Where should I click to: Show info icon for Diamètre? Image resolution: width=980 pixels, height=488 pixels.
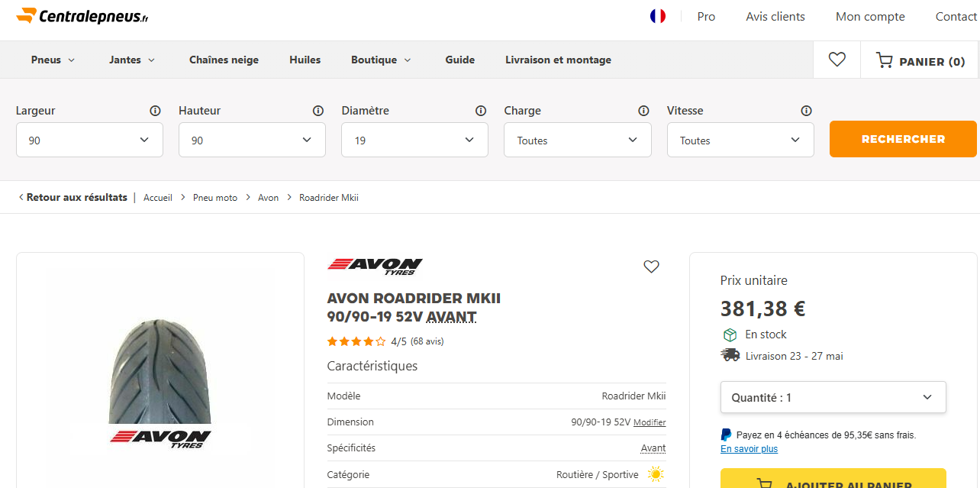click(481, 111)
